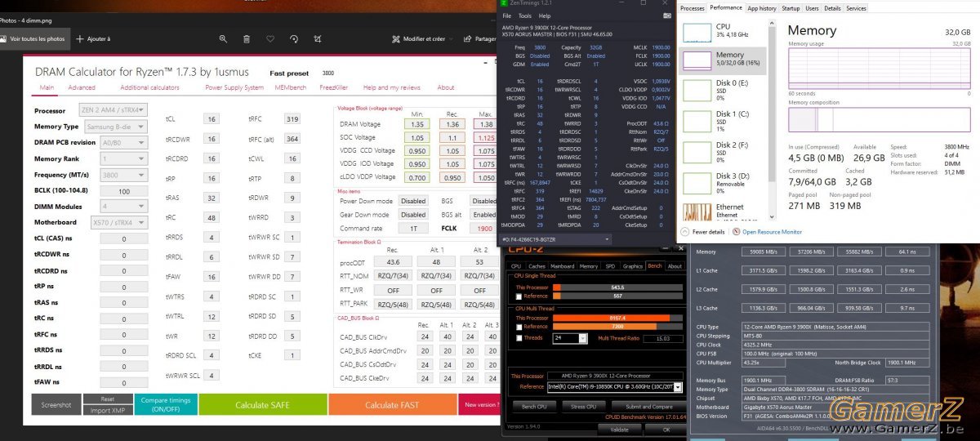This screenshot has height=441, width=980.
Task: Switch to Advanced tab in DRAM Calculator
Action: (x=82, y=87)
